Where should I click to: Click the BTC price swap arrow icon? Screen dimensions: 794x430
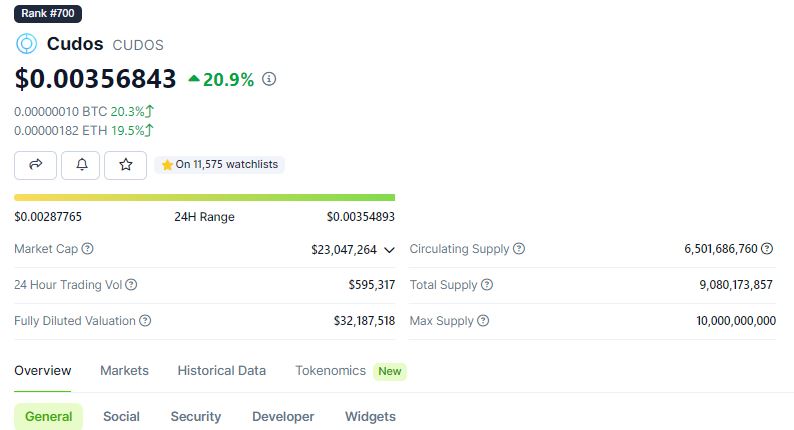pyautogui.click(x=149, y=111)
